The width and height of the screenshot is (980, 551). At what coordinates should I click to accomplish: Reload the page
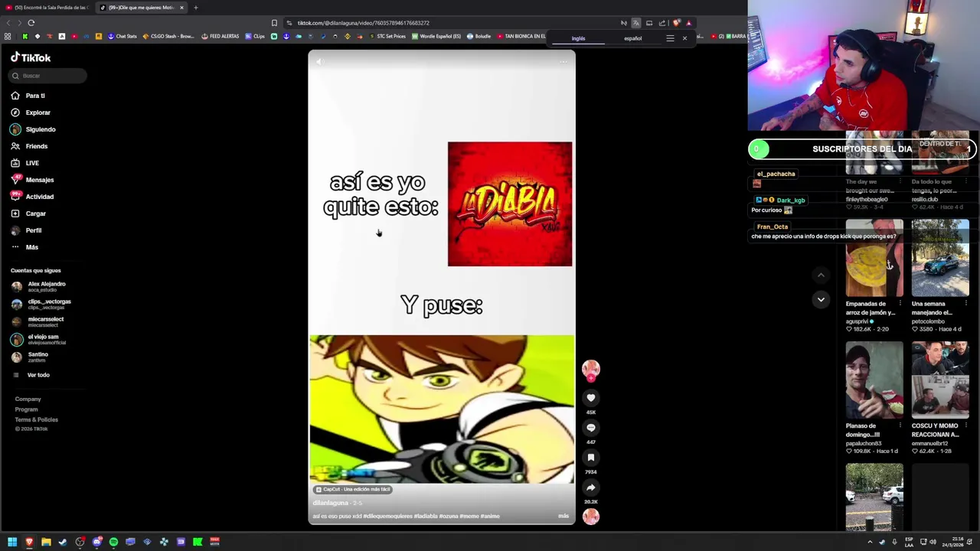click(x=31, y=23)
